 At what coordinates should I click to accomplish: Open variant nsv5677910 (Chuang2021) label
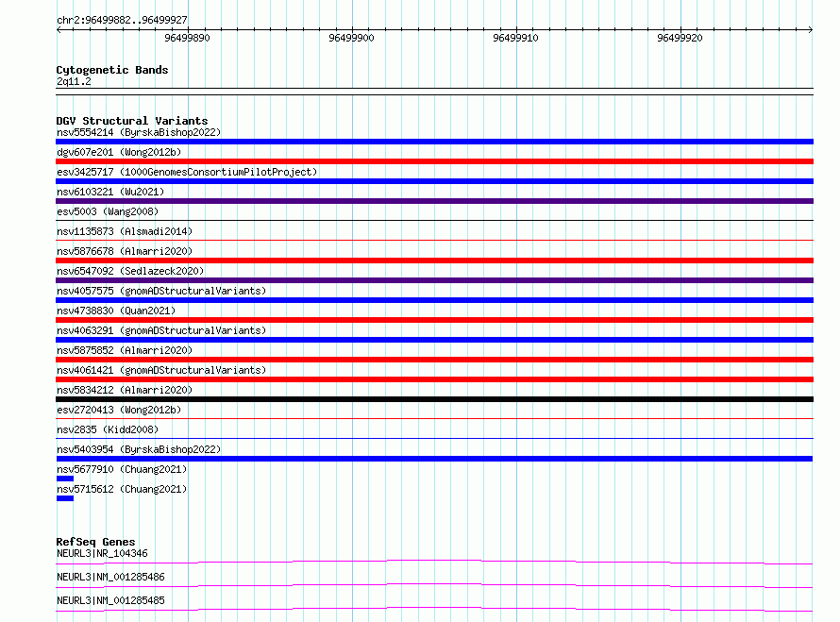pos(122,469)
